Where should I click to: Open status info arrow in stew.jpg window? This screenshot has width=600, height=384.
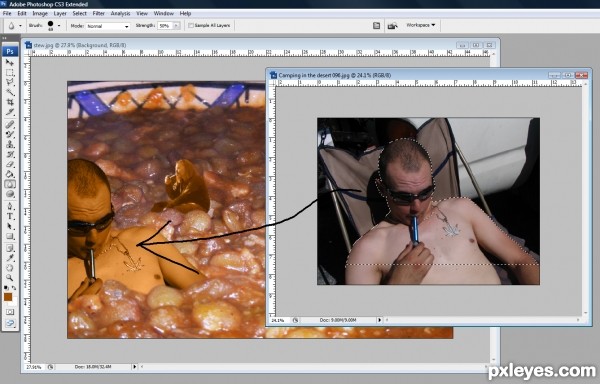click(134, 367)
